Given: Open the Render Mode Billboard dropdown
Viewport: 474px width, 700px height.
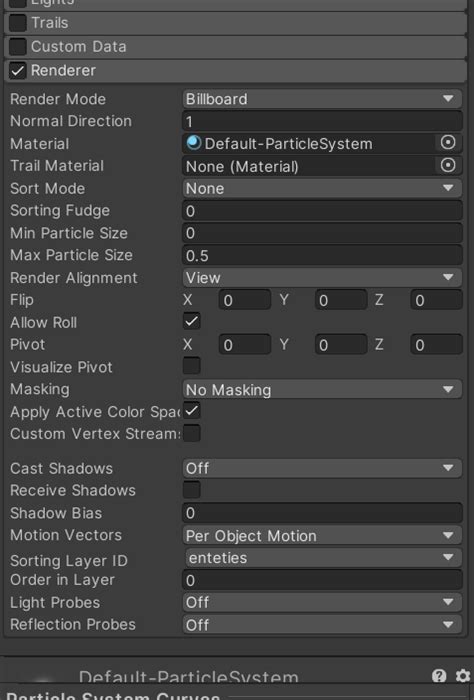Looking at the screenshot, I should [322, 99].
